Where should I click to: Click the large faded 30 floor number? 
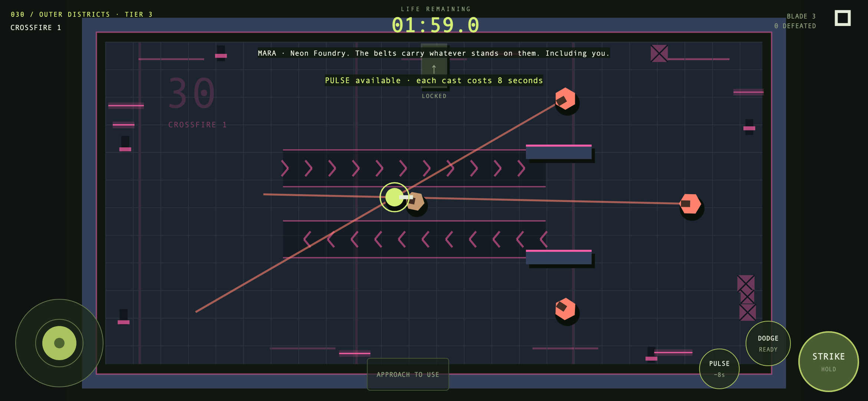(x=192, y=93)
